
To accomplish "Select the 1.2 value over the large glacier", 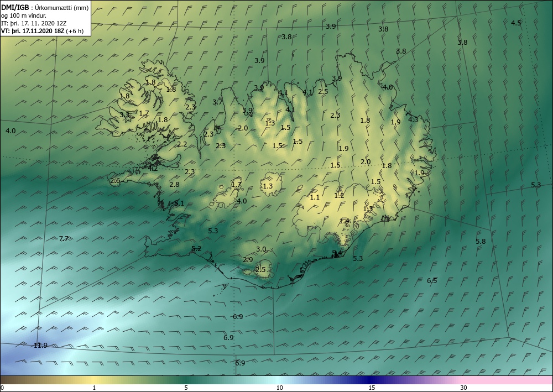I will pos(340,195).
